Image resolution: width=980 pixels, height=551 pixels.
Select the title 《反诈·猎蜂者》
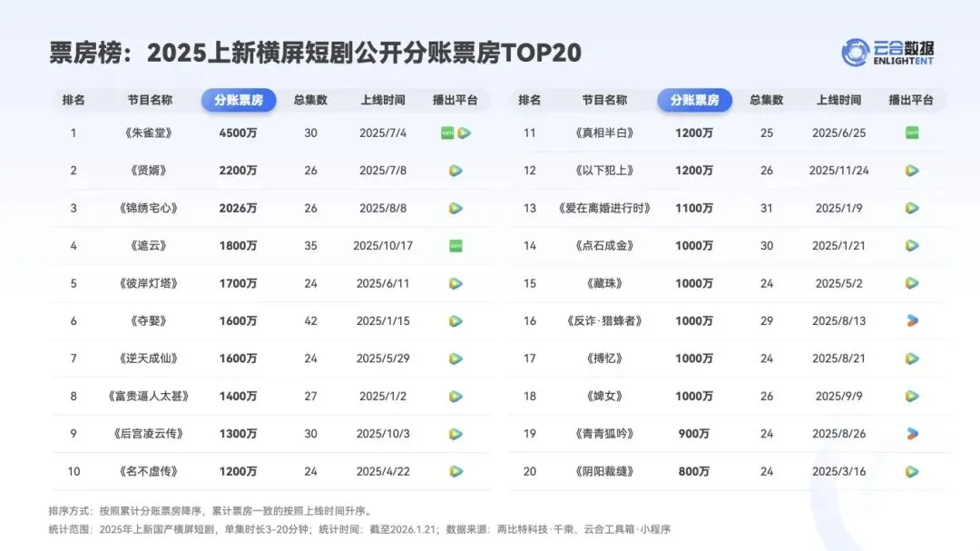(x=604, y=320)
